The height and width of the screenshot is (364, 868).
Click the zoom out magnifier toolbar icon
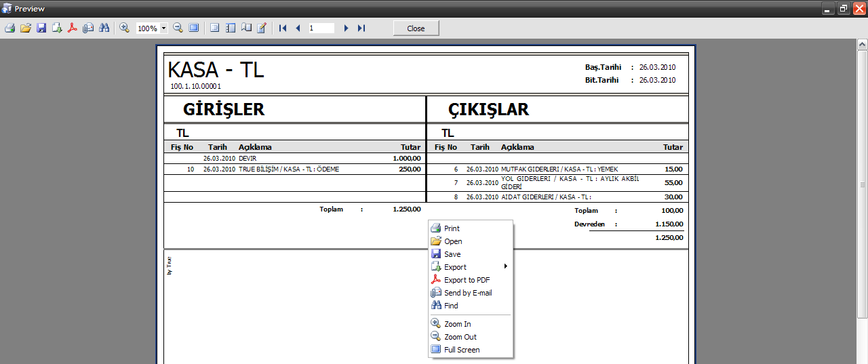tap(178, 28)
